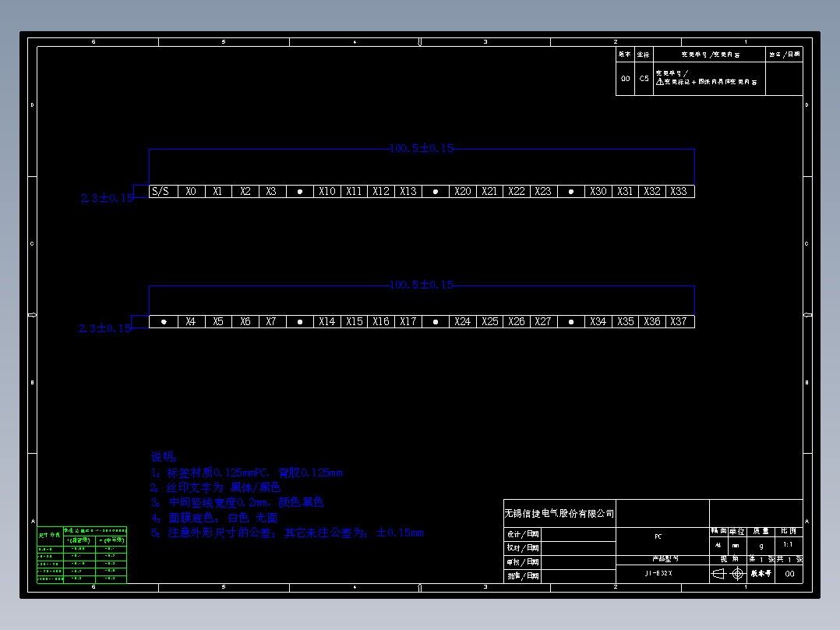Image resolution: width=840 pixels, height=630 pixels.
Task: Click the X37 label cell
Action: 680,322
